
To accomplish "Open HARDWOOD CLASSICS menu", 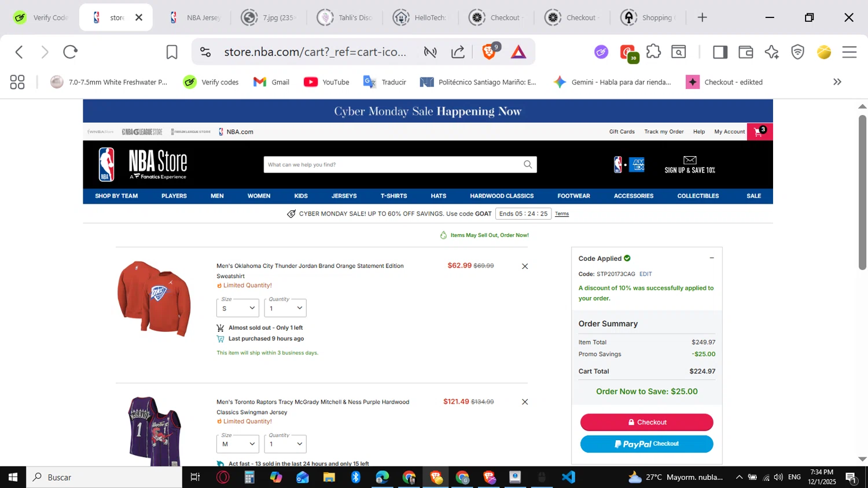I will [502, 196].
